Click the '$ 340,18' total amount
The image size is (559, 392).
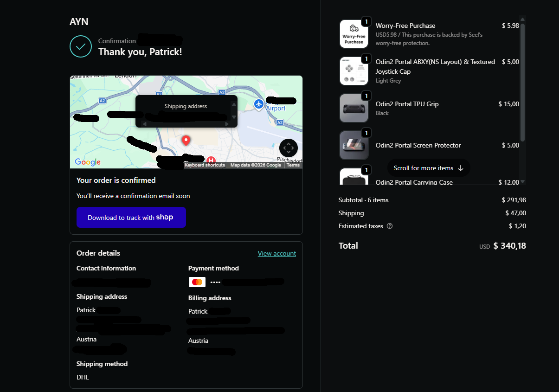tap(510, 246)
